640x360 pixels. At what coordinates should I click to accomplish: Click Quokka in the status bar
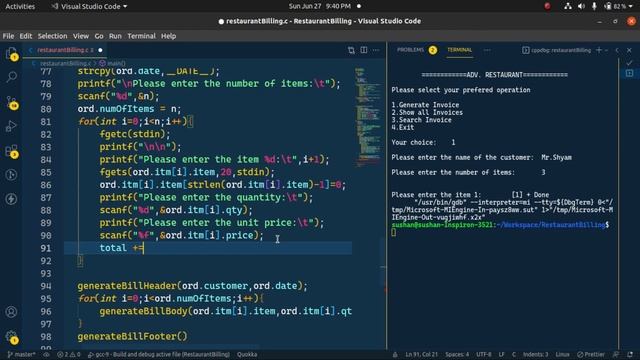pyautogui.click(x=247, y=354)
